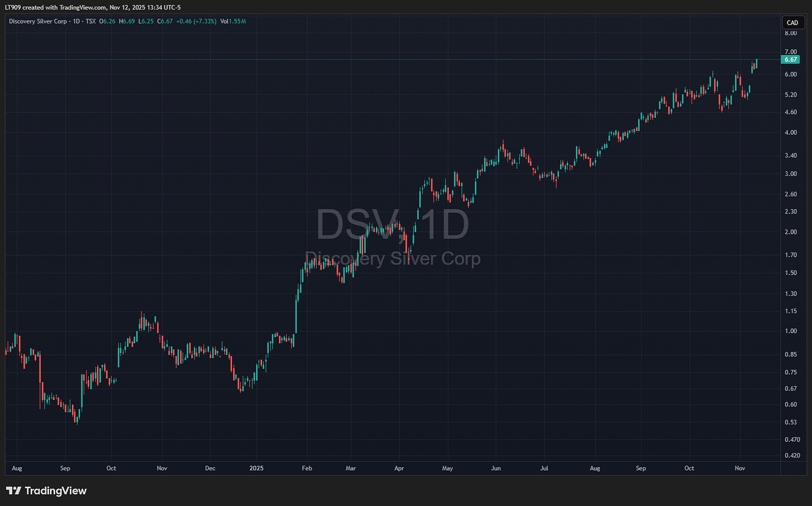The image size is (812, 506).
Task: Click the Discovery Silver Corp symbol title
Action: [38, 21]
